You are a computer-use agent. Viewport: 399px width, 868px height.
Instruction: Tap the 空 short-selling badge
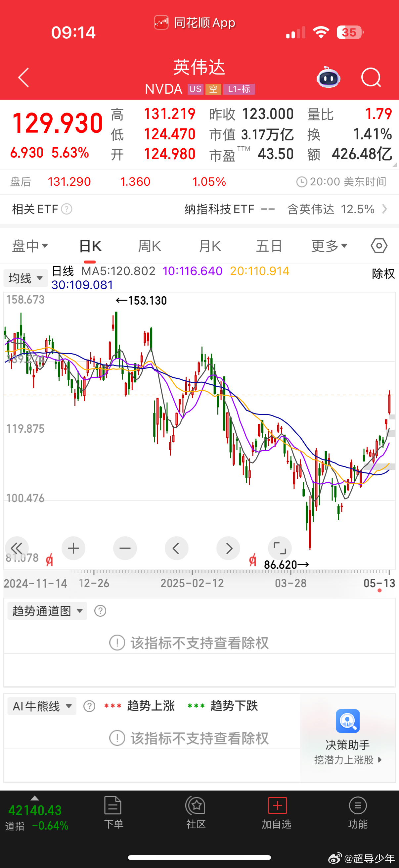(x=213, y=89)
